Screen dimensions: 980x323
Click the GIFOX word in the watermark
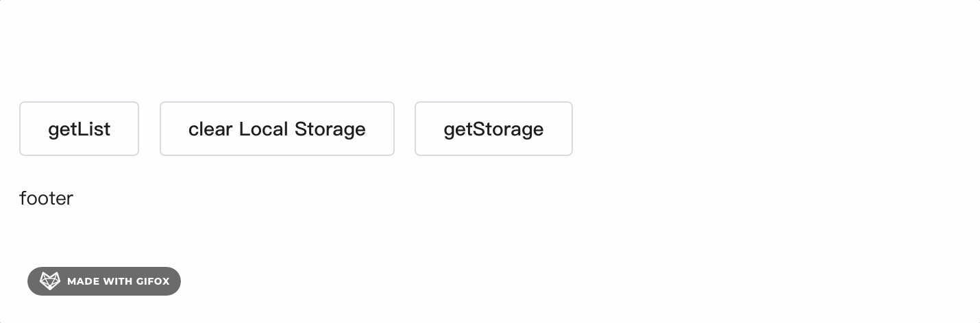(x=153, y=281)
